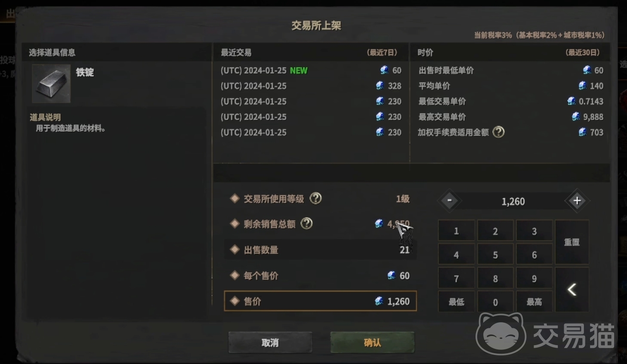Click the backspace arrow on keypad
This screenshot has height=364, width=627.
pos(572,290)
